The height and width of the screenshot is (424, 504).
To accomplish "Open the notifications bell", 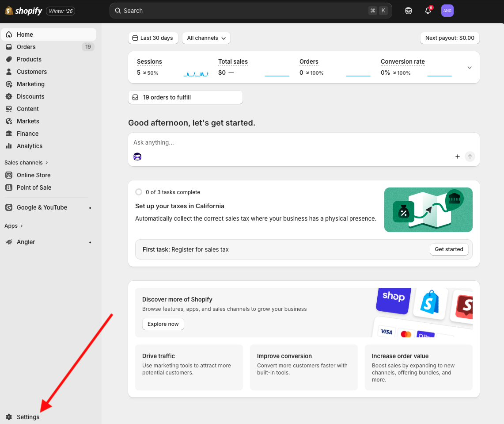I will pyautogui.click(x=428, y=11).
